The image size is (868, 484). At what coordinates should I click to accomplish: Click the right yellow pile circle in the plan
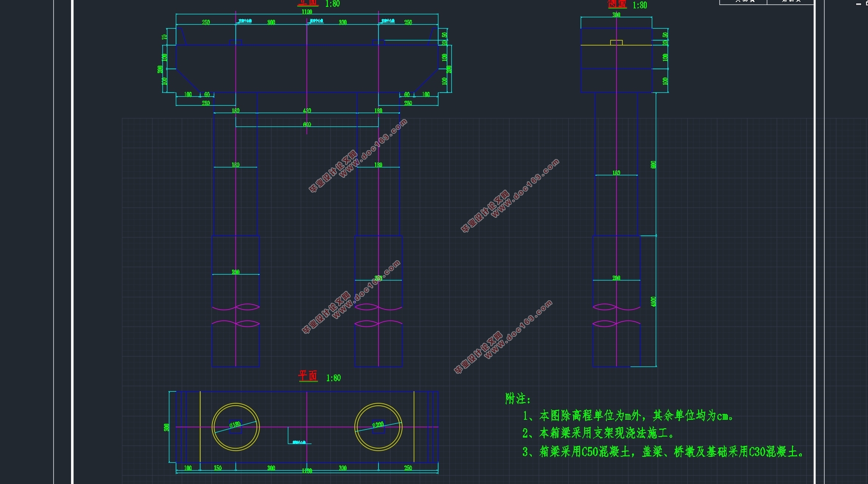pyautogui.click(x=378, y=427)
